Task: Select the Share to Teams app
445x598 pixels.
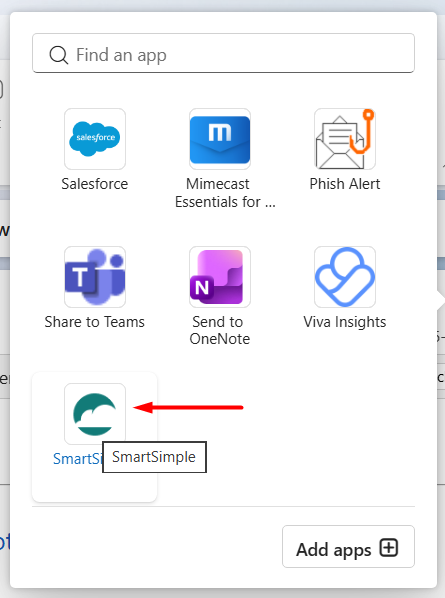Action: point(95,277)
